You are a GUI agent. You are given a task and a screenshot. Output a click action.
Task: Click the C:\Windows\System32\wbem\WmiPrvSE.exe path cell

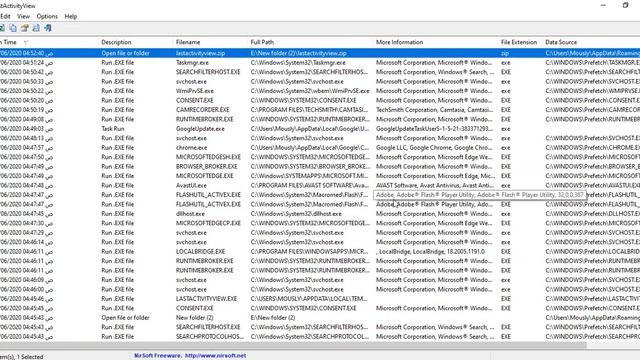click(x=310, y=91)
